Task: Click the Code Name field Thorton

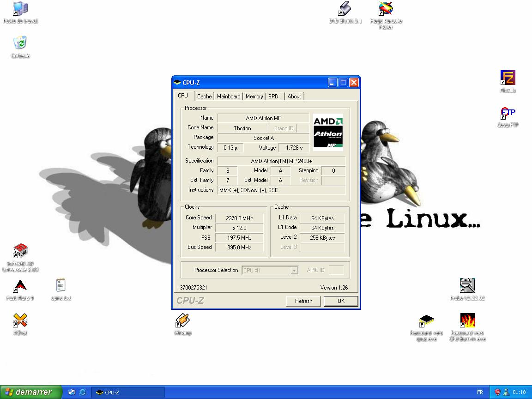Action: [242, 128]
